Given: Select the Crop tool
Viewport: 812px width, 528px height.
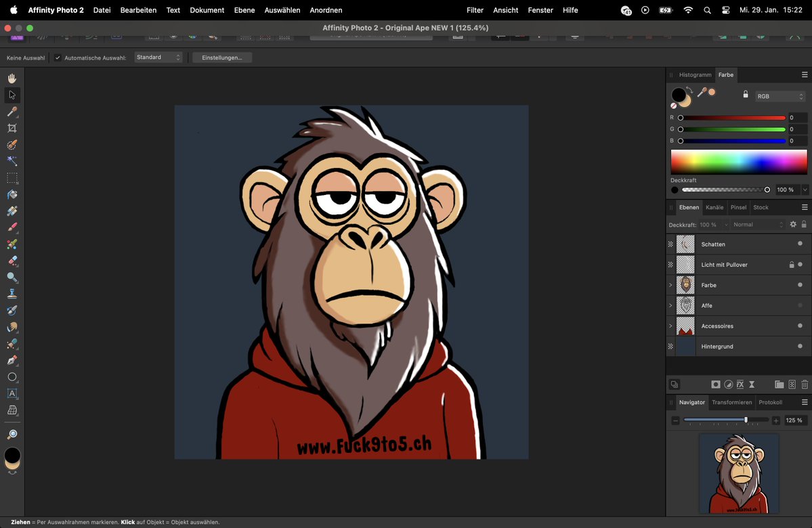Looking at the screenshot, I should click(12, 128).
